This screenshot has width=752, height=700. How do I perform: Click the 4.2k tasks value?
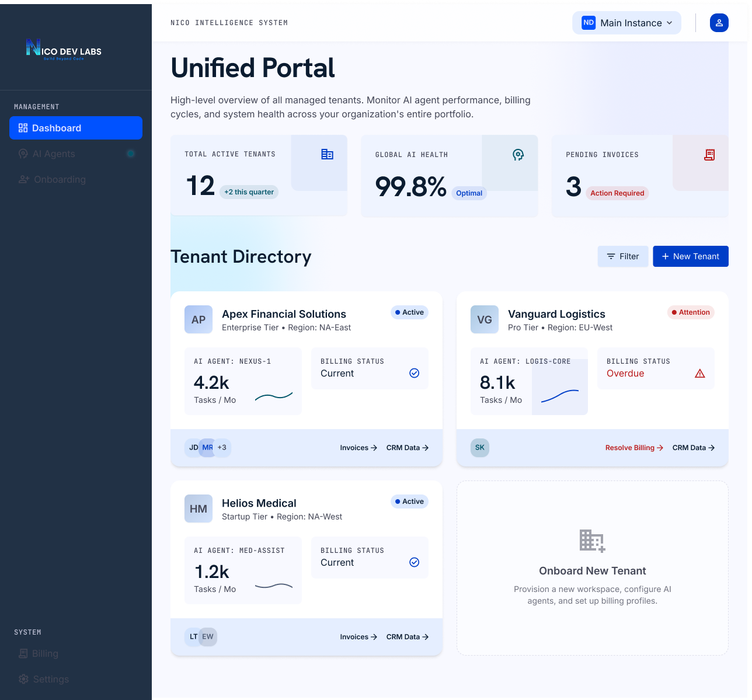click(211, 382)
